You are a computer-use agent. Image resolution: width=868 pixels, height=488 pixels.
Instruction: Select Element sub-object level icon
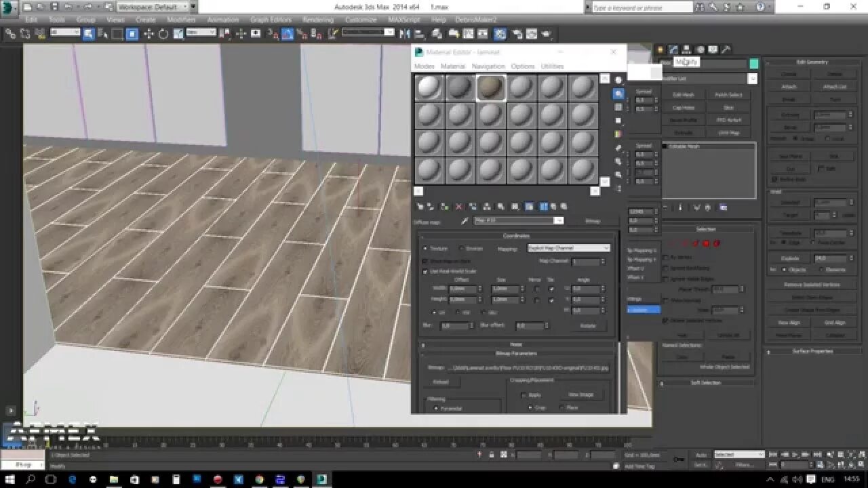click(x=717, y=243)
